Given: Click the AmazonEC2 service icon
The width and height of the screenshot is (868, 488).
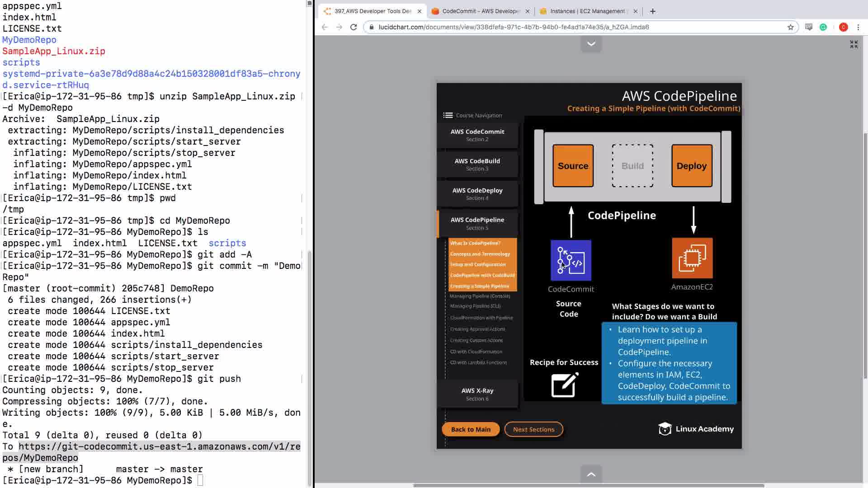Looking at the screenshot, I should pos(692,258).
